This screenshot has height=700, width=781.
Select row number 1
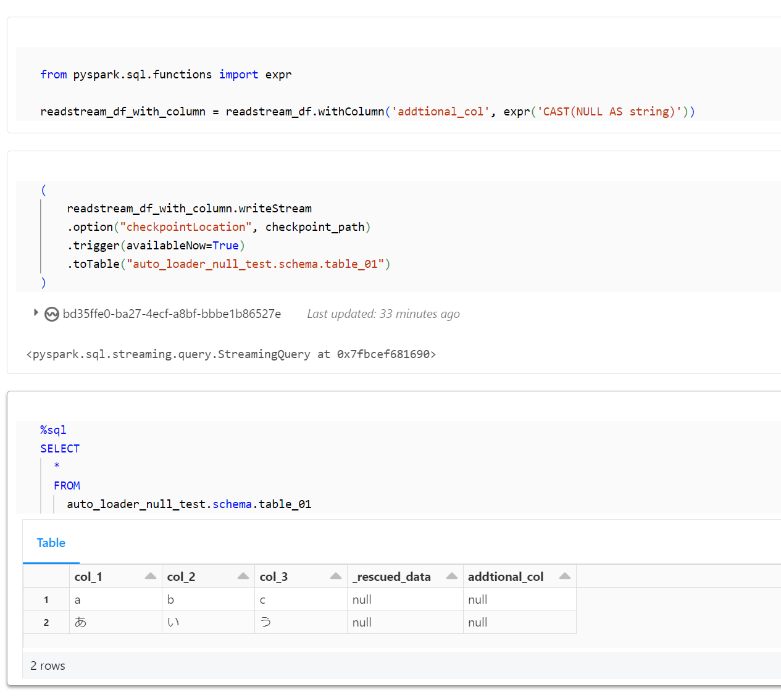(46, 599)
